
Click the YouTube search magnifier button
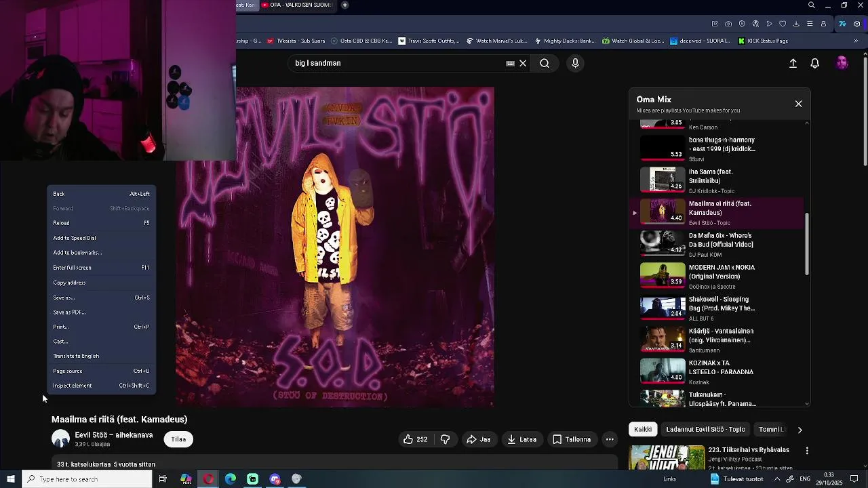click(x=545, y=63)
